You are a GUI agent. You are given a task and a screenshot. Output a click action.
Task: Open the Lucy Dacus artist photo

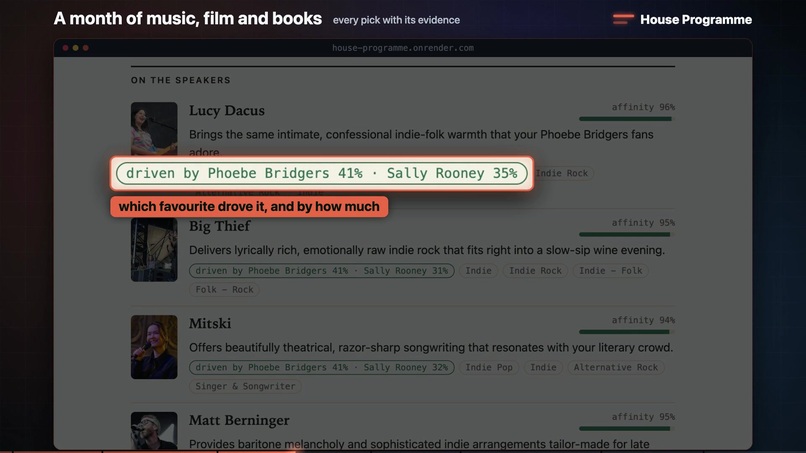(x=154, y=129)
